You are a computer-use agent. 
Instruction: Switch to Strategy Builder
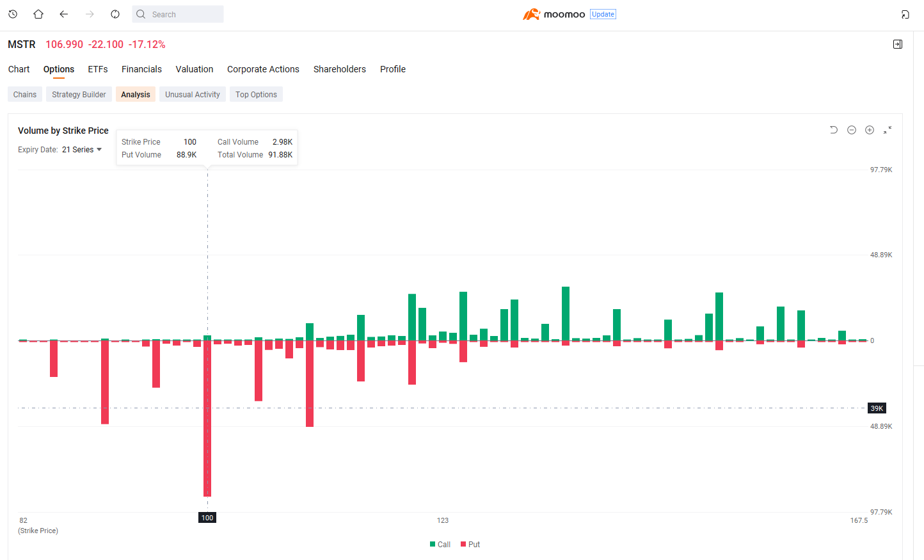click(x=79, y=94)
